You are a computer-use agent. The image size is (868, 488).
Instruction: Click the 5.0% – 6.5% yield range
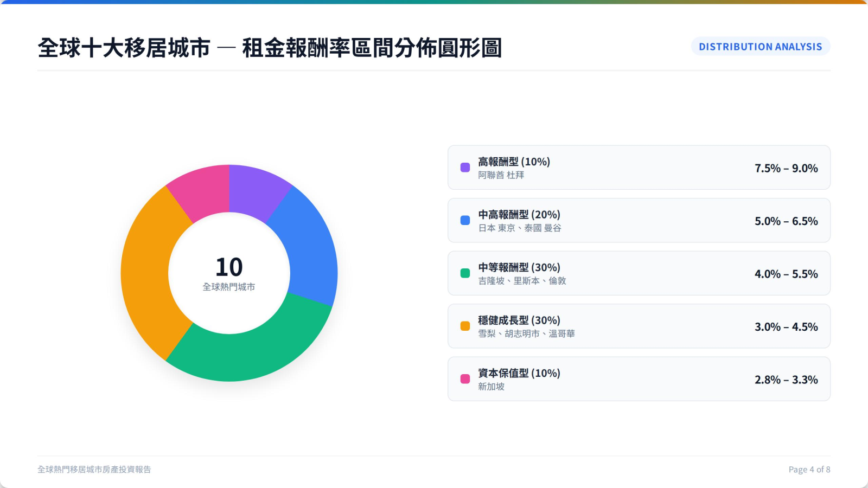786,221
